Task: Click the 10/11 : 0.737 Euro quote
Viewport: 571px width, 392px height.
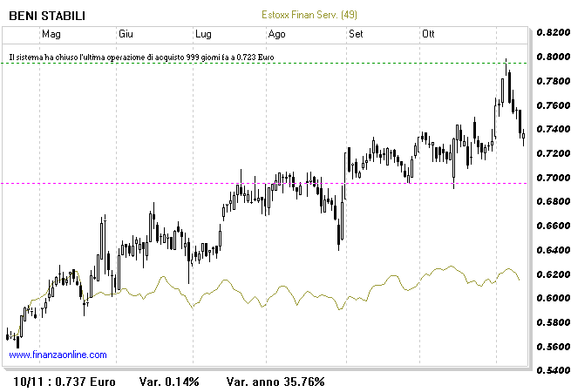Action: click(x=65, y=382)
